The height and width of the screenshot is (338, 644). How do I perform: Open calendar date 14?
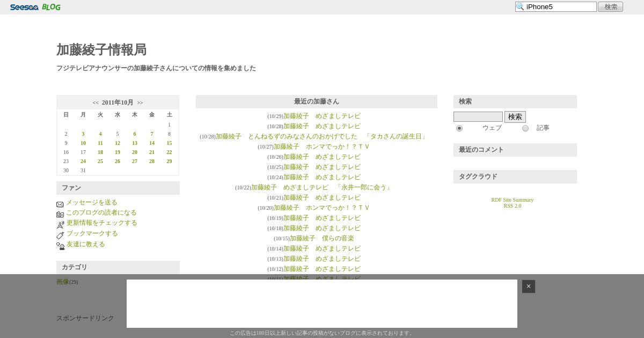(152, 143)
